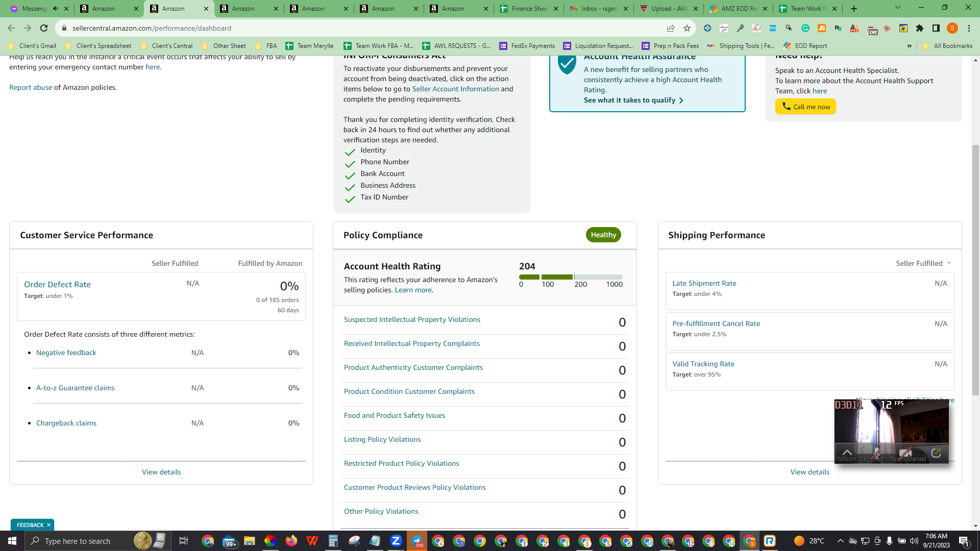Go back to the previous page

click(x=11, y=28)
